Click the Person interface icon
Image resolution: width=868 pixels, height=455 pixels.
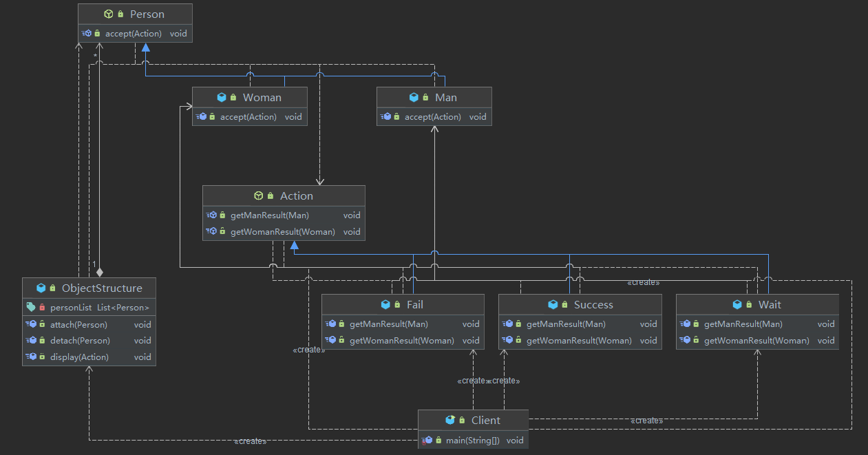108,14
